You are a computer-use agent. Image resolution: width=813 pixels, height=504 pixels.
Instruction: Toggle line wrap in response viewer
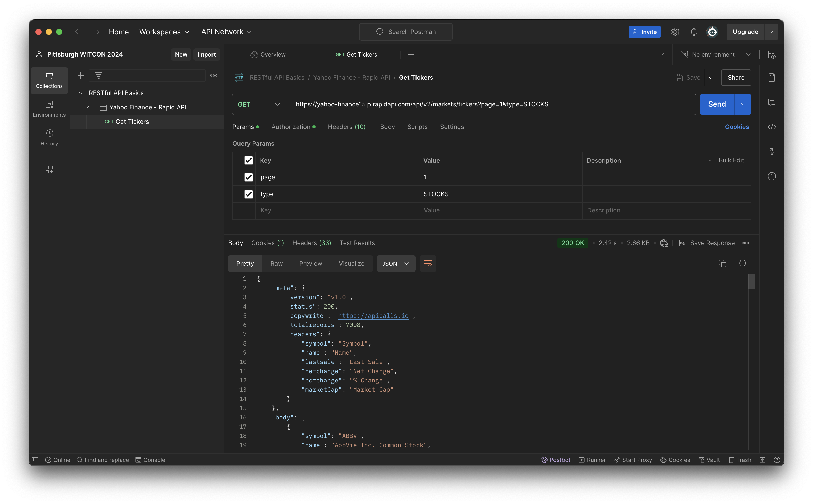[x=428, y=263]
